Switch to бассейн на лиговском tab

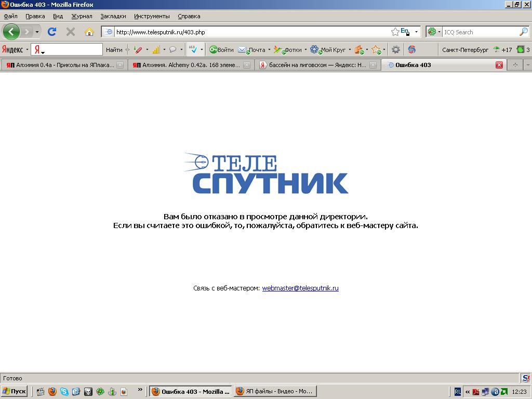coord(317,65)
